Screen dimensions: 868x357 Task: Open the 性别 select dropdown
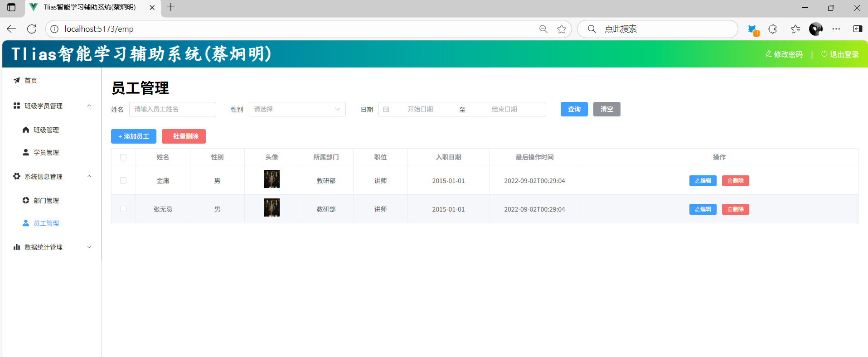pyautogui.click(x=297, y=109)
